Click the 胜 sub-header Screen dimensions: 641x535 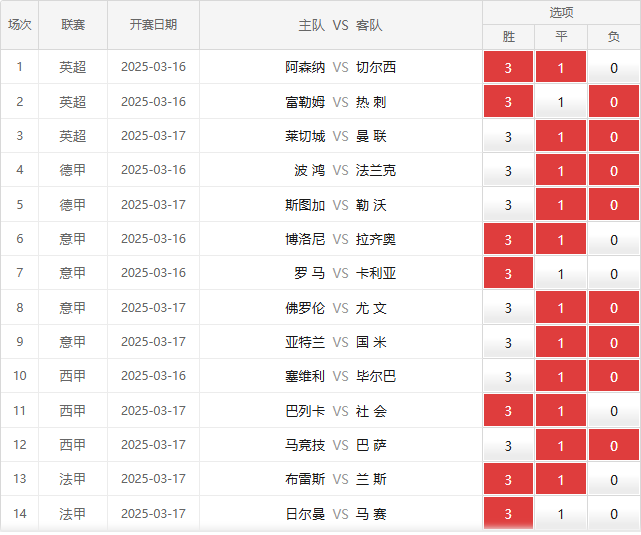tap(509, 37)
